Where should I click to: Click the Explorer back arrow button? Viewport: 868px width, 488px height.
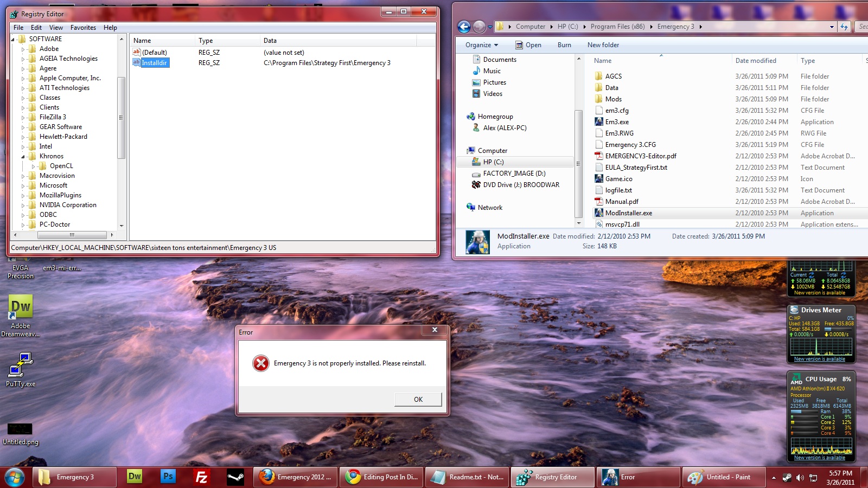point(464,27)
